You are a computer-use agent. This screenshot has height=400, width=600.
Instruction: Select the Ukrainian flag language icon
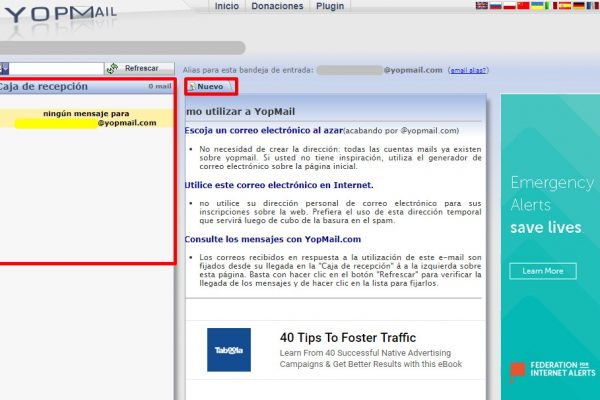(x=537, y=5)
